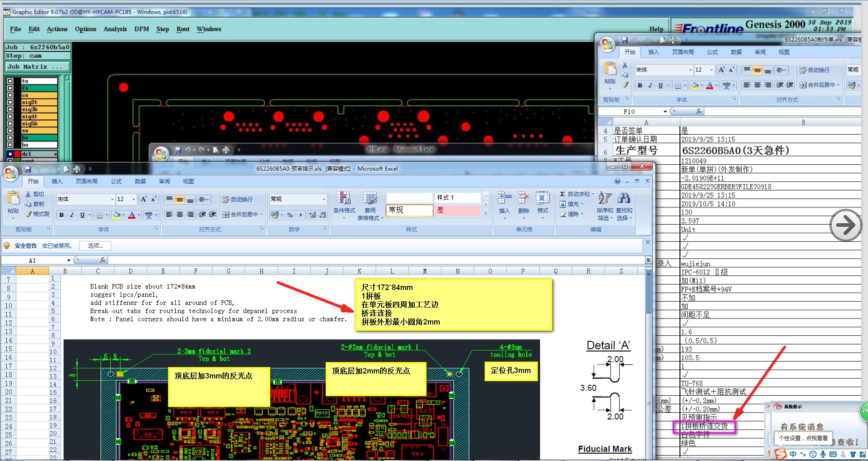868x461 pixels.
Task: Toggle checkbox for layer 'ss' in Genesis
Action: pos(10,131)
